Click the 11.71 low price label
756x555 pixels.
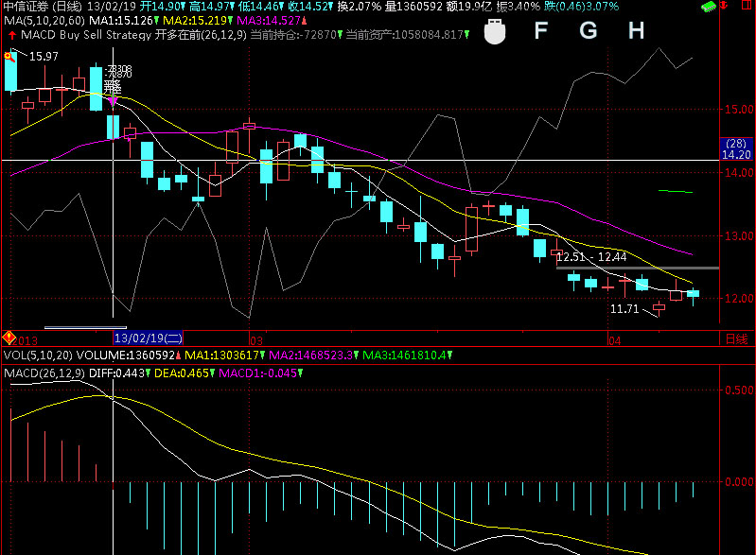pos(624,309)
